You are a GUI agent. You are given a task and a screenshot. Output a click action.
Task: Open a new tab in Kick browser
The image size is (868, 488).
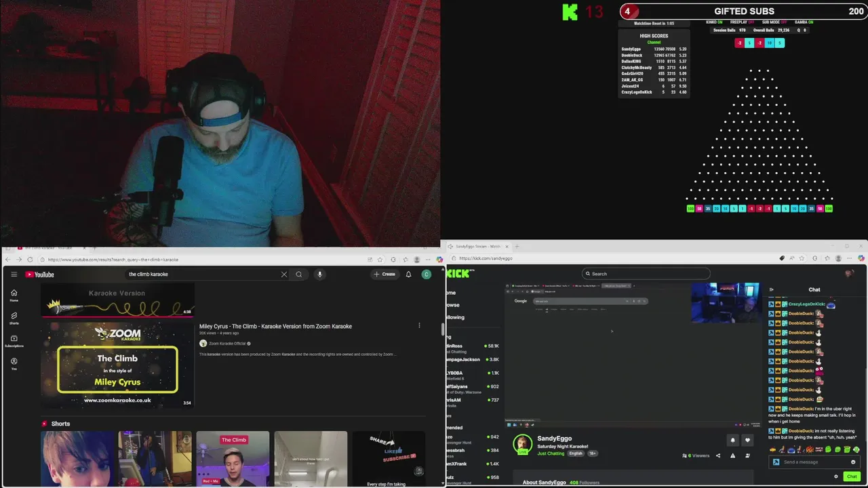click(x=517, y=247)
